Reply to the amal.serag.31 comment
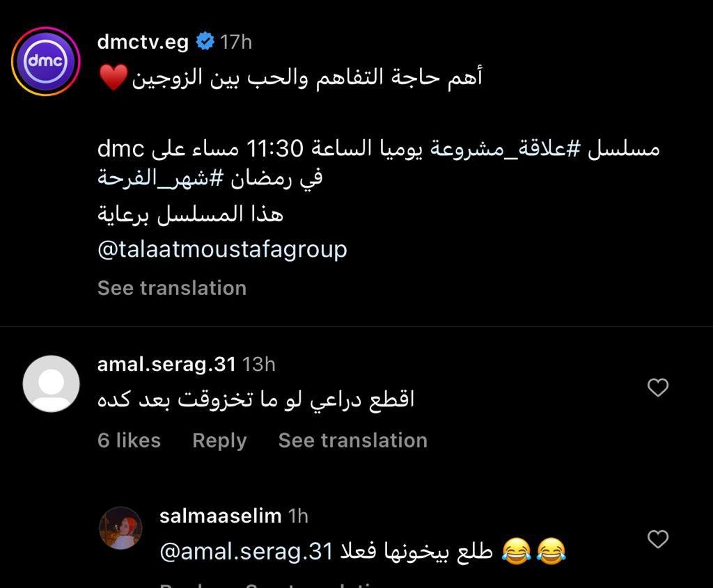 point(219,440)
